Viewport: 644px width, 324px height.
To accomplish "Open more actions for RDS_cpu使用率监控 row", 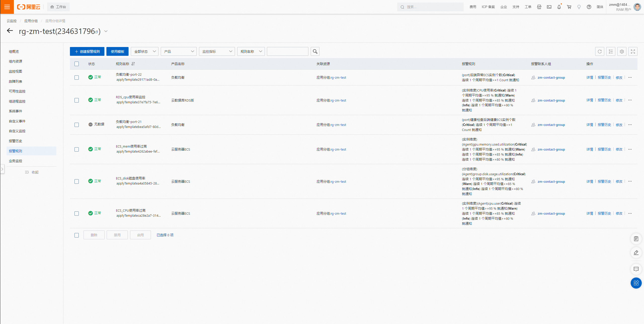I will 630,100.
